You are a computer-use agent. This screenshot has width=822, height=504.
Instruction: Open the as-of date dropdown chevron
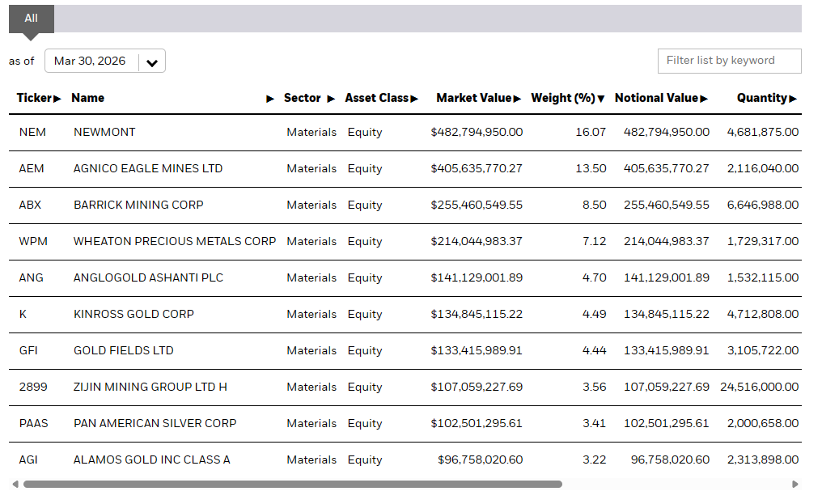(152, 63)
